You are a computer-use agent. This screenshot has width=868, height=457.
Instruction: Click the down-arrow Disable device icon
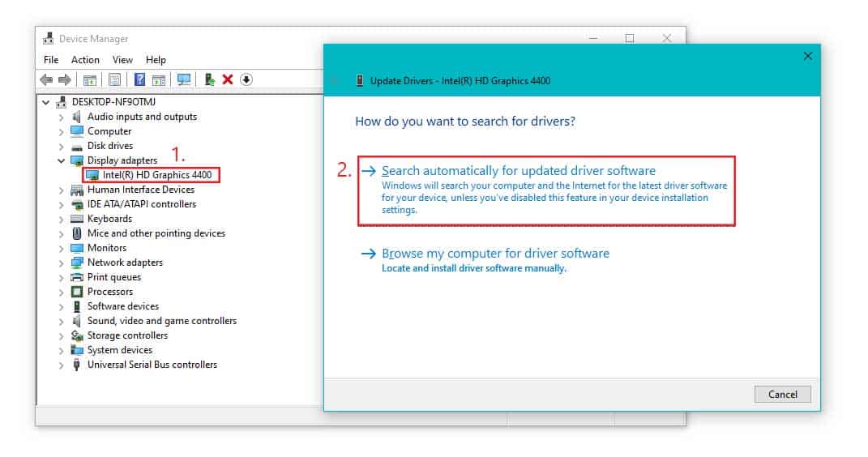coord(246,79)
